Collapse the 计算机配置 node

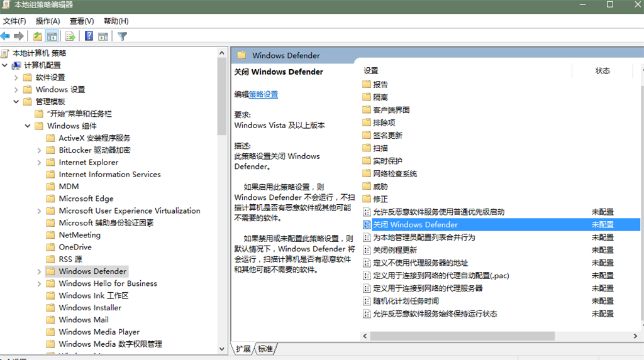click(4, 65)
